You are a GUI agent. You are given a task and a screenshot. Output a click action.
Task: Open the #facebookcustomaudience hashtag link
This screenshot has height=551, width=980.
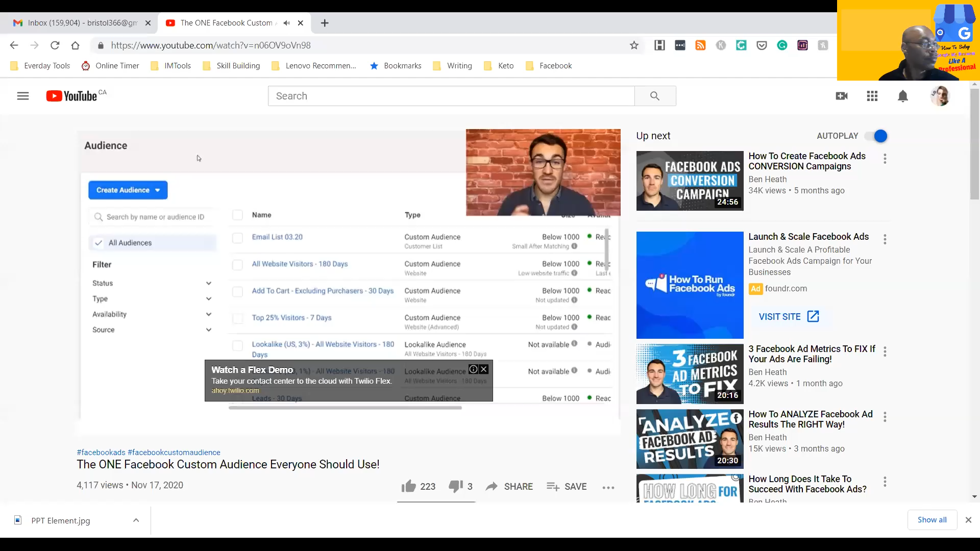pos(174,453)
